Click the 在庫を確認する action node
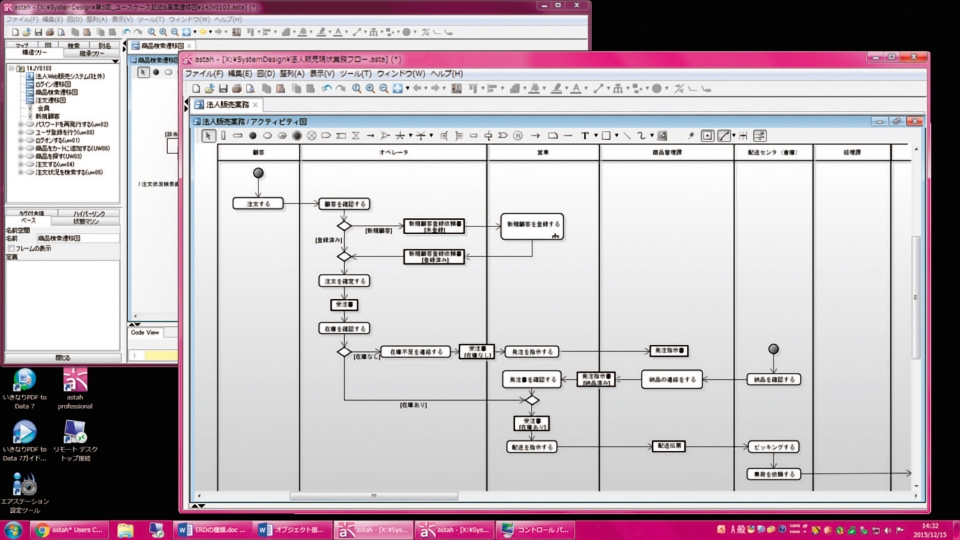 coord(344,329)
